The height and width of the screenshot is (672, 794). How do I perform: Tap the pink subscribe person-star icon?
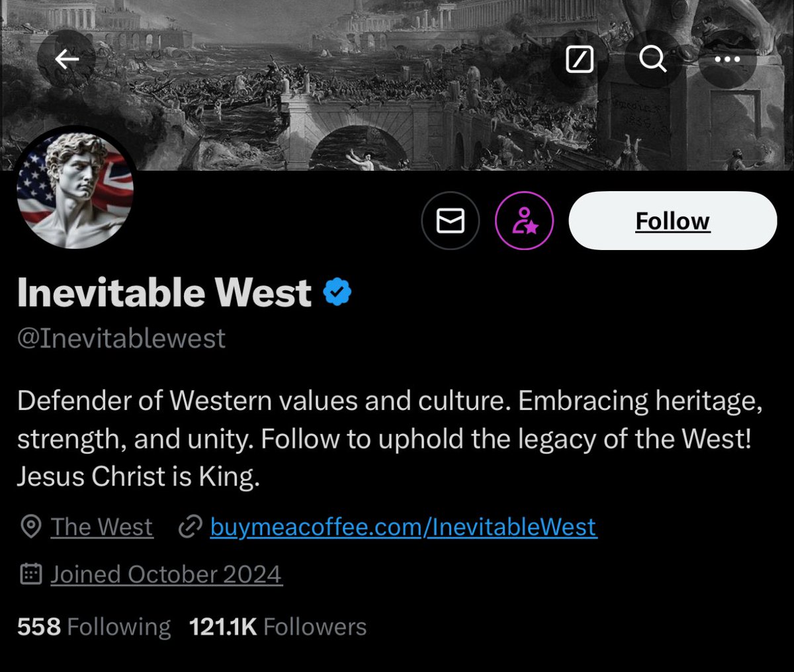[x=524, y=221]
